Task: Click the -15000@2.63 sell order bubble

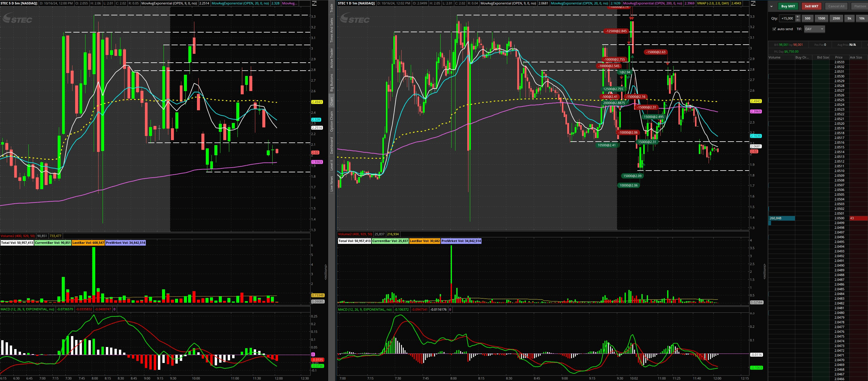Action: click(x=655, y=52)
